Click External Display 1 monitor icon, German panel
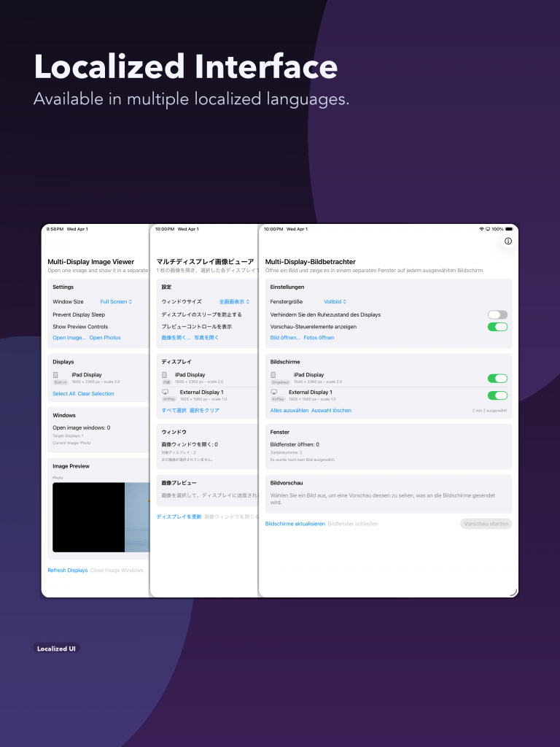Screen dimensions: 560x747 pos(274,392)
